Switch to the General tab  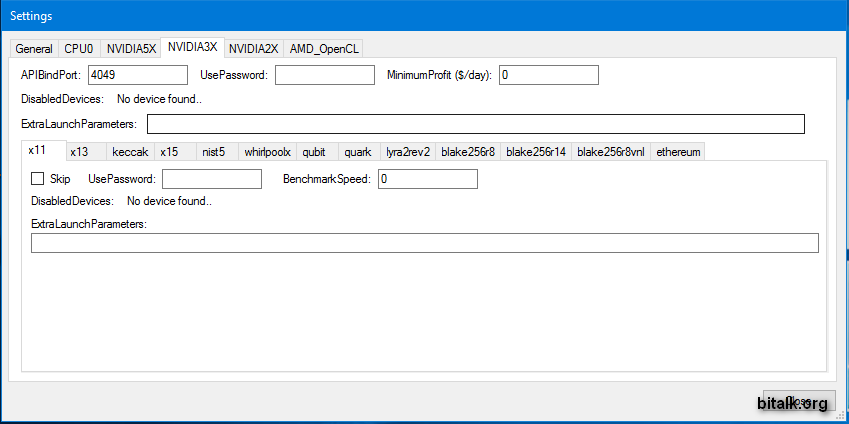pyautogui.click(x=34, y=48)
